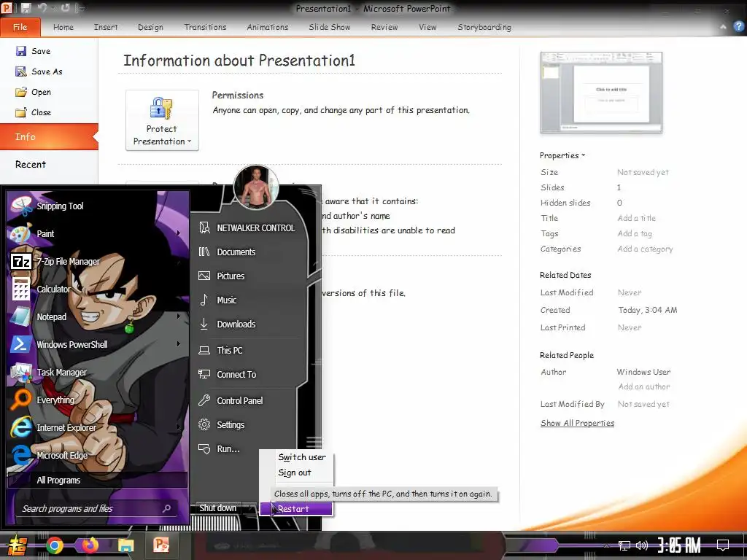Click the network icon in system tray
The width and height of the screenshot is (747, 560).
(x=624, y=545)
